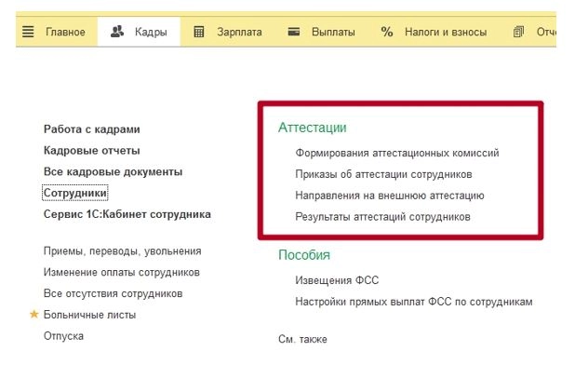Click the См. также heading

pyautogui.click(x=302, y=339)
